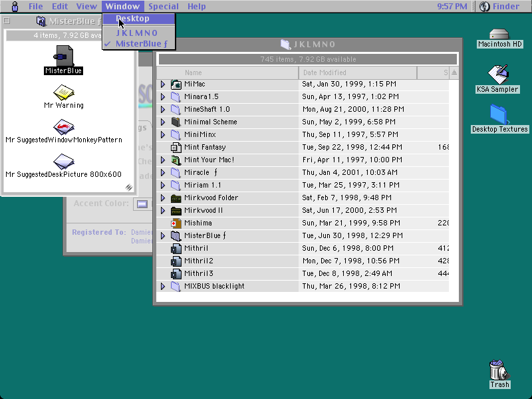The height and width of the screenshot is (399, 532).
Task: Click the Mishima file icon
Action: 176,223
